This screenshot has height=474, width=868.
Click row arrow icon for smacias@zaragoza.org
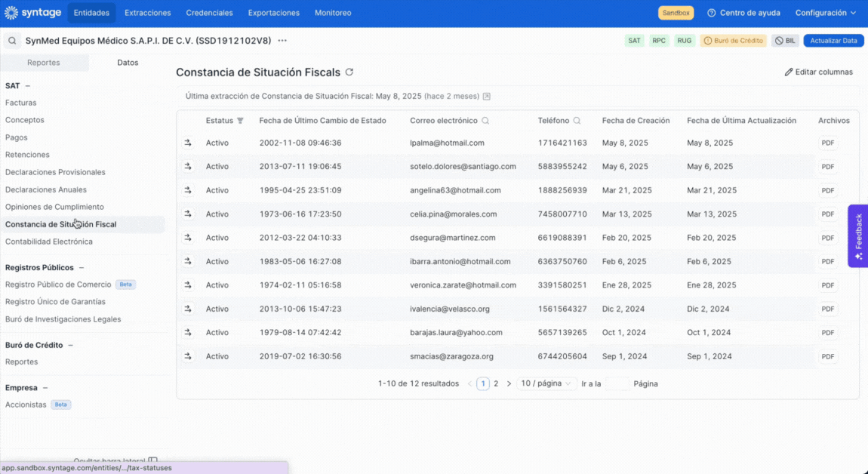[x=188, y=356]
